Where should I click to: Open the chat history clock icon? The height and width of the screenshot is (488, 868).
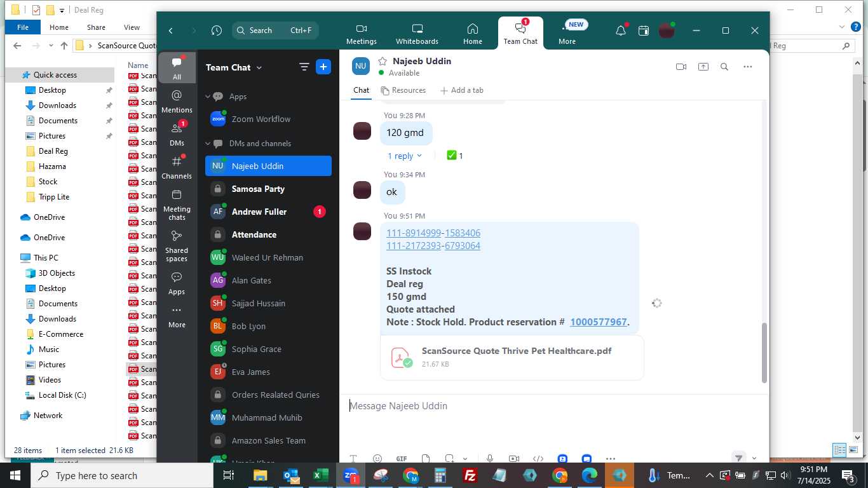click(x=217, y=30)
